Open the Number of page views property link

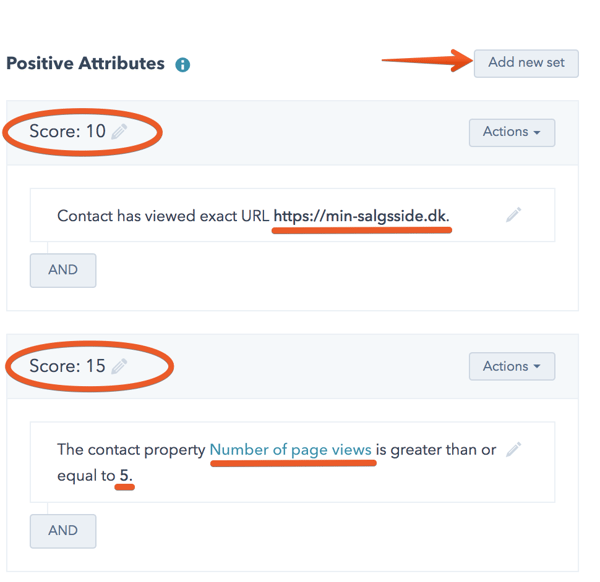[290, 450]
